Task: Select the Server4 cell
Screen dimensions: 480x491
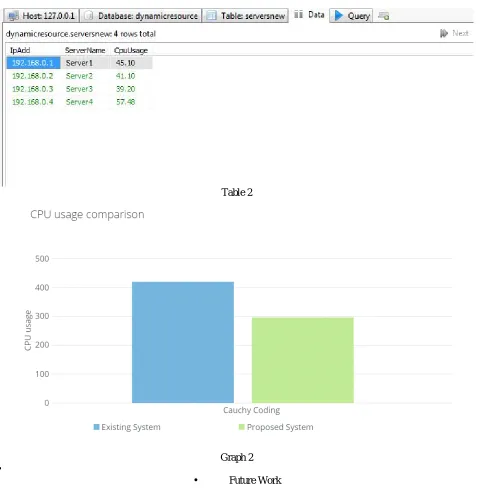Action: [x=79, y=102]
